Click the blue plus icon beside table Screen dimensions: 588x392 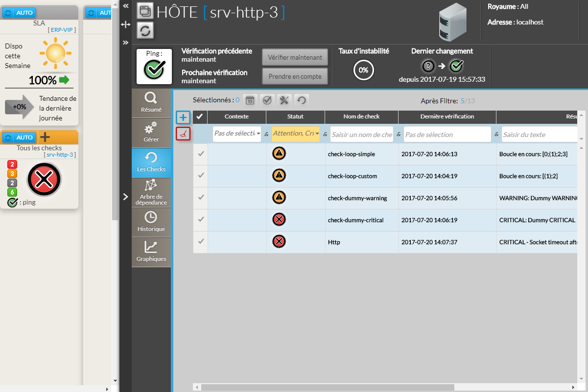pyautogui.click(x=183, y=117)
